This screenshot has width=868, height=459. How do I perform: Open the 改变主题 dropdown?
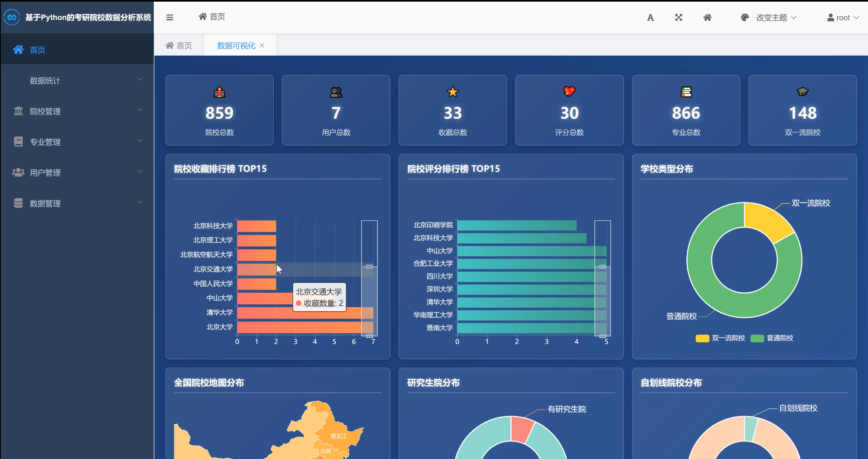tap(769, 17)
